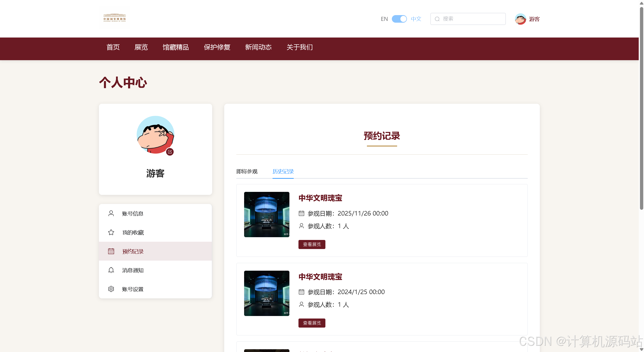The height and width of the screenshot is (352, 644).
Task: Select the 账号信息 person icon in sidebar
Action: 111,213
